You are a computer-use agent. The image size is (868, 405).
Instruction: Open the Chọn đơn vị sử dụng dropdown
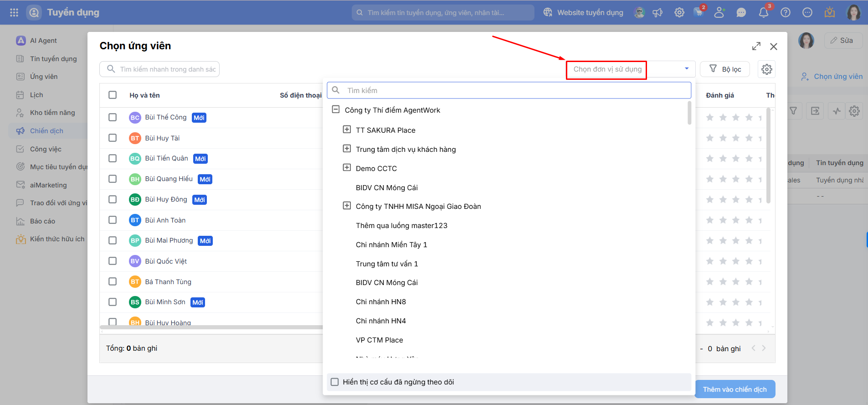631,69
